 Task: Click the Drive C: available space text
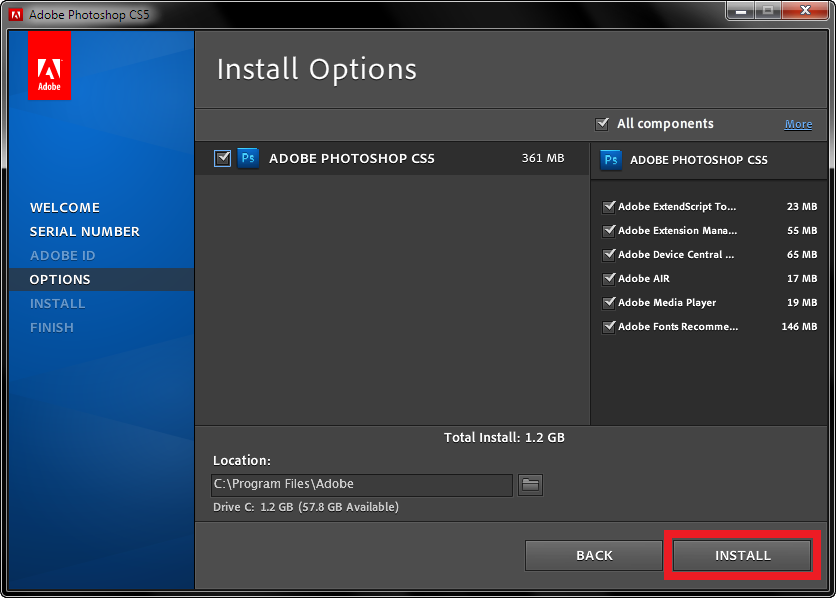(x=306, y=507)
